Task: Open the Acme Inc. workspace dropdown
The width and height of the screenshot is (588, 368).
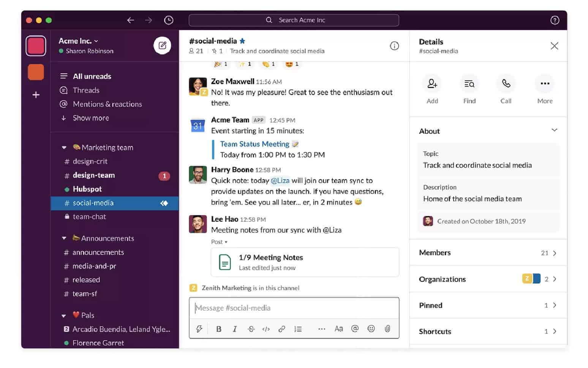Action: click(x=78, y=41)
